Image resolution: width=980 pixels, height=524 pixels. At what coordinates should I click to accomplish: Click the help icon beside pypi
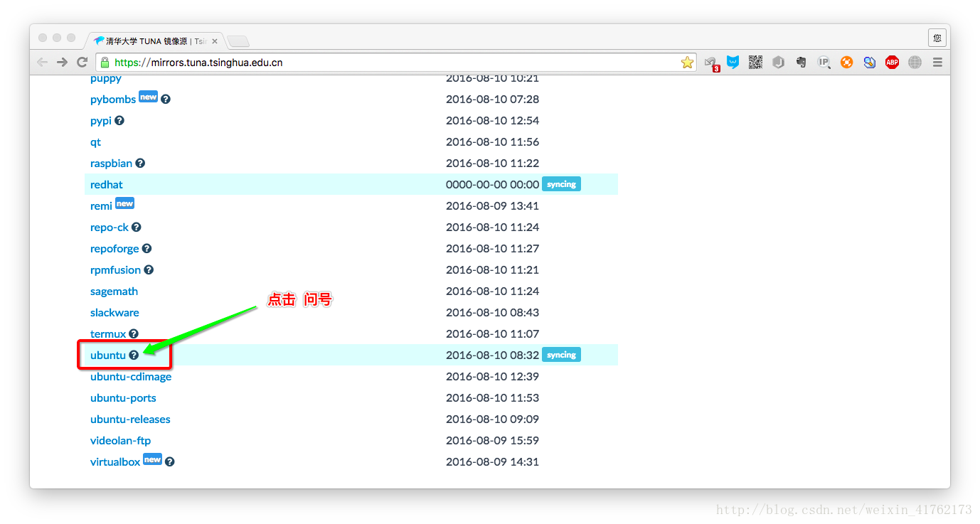(119, 121)
